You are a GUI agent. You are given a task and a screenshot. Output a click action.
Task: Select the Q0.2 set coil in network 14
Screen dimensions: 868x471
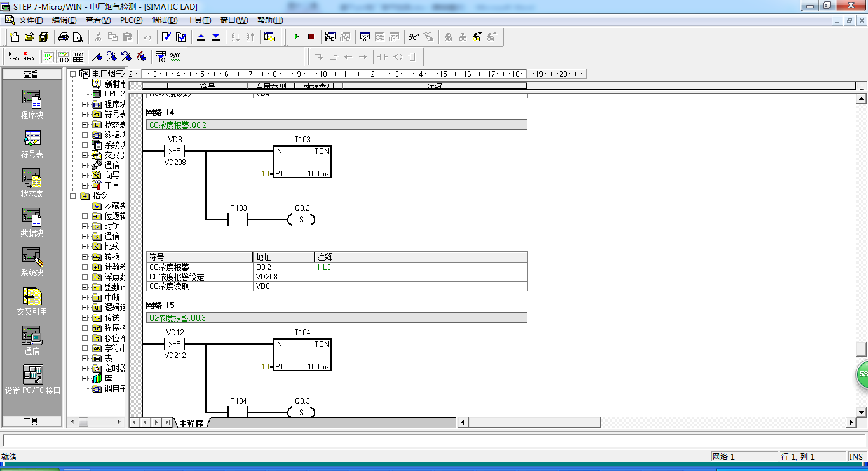coord(301,220)
